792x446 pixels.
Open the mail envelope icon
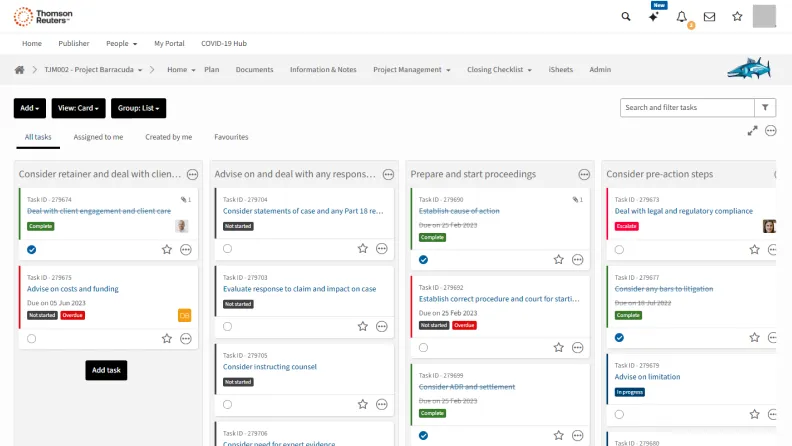(709, 17)
